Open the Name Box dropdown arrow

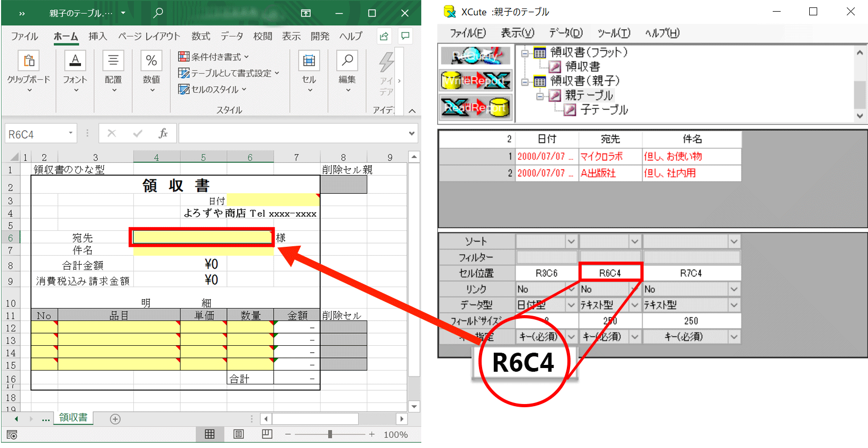click(x=70, y=133)
